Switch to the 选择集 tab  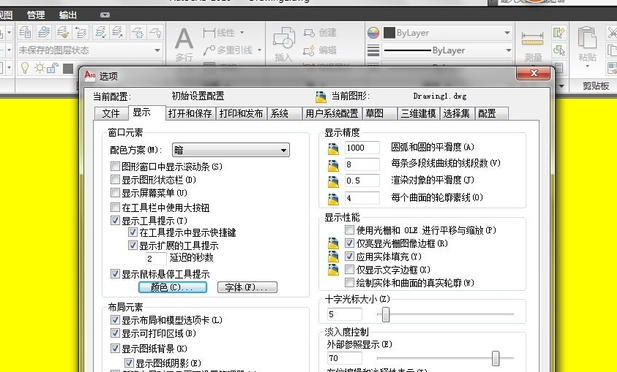(456, 113)
